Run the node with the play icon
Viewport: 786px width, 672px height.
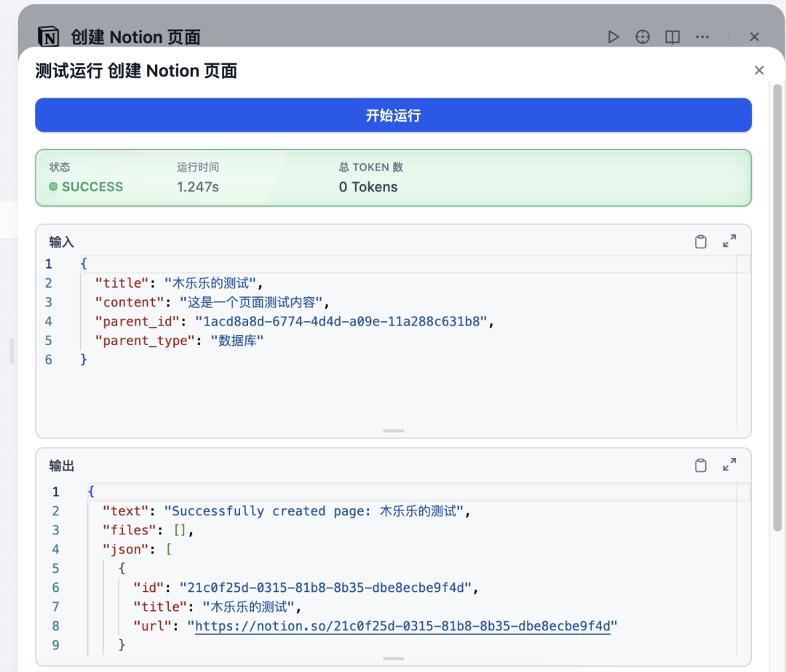coord(613,37)
